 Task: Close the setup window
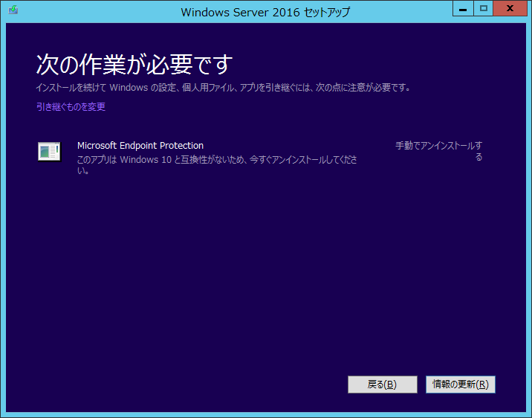(510, 8)
